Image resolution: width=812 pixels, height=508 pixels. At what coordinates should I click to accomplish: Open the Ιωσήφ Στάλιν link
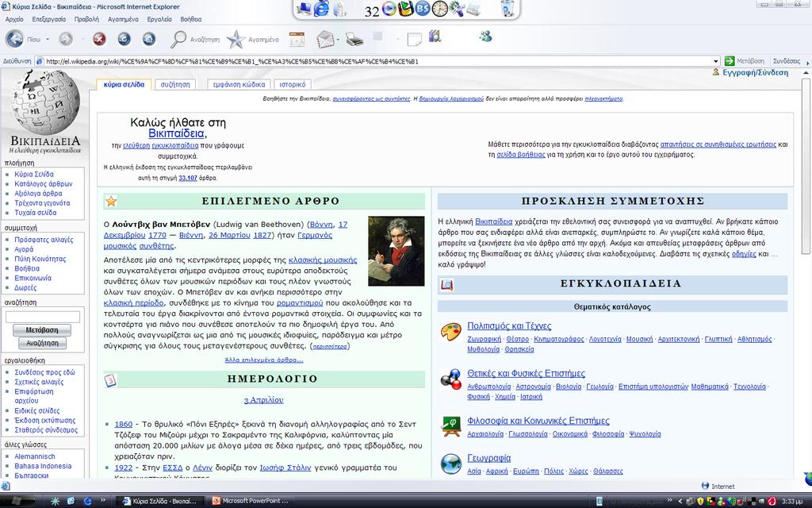[285, 468]
